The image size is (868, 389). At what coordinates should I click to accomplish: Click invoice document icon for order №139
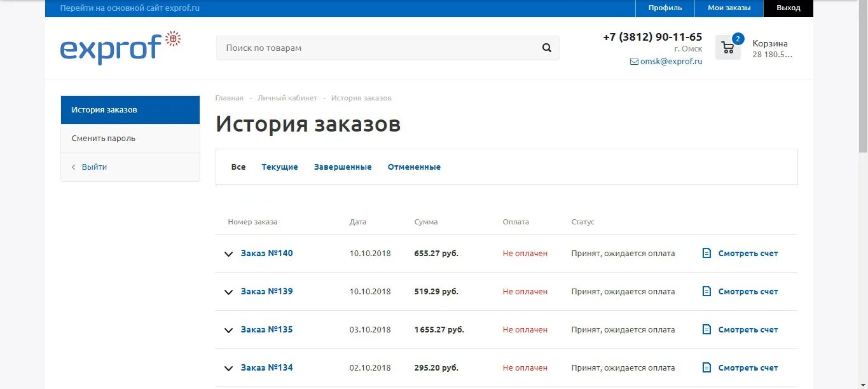[706, 291]
